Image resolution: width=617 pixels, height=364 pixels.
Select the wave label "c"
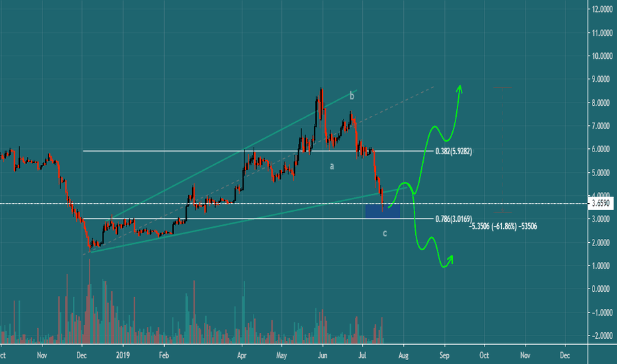pyautogui.click(x=385, y=234)
